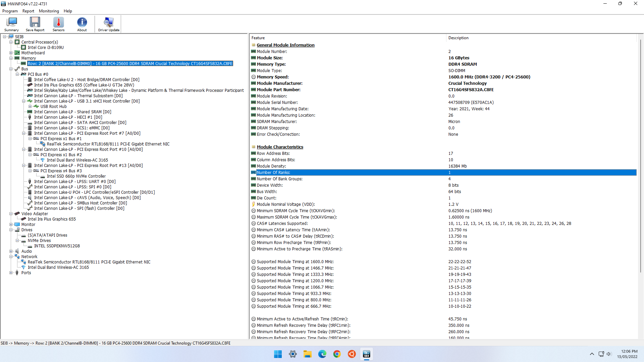Viewport: 644px width, 362px height.
Task: Select the Module Serial Number row
Action: [443, 103]
